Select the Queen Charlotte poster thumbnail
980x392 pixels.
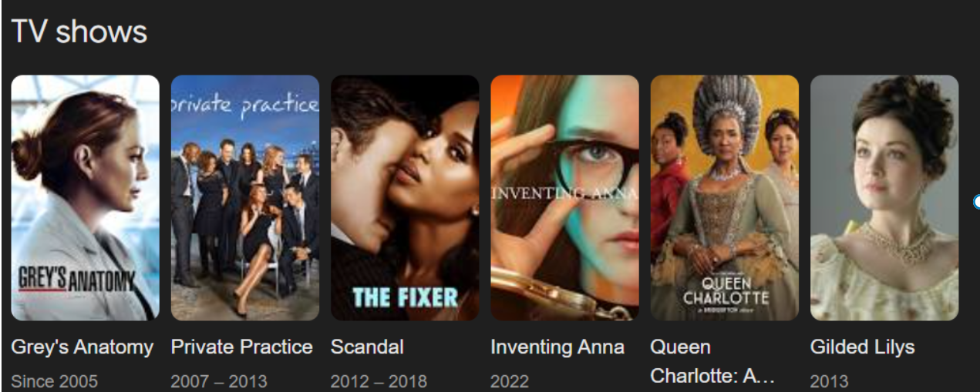pyautogui.click(x=725, y=198)
